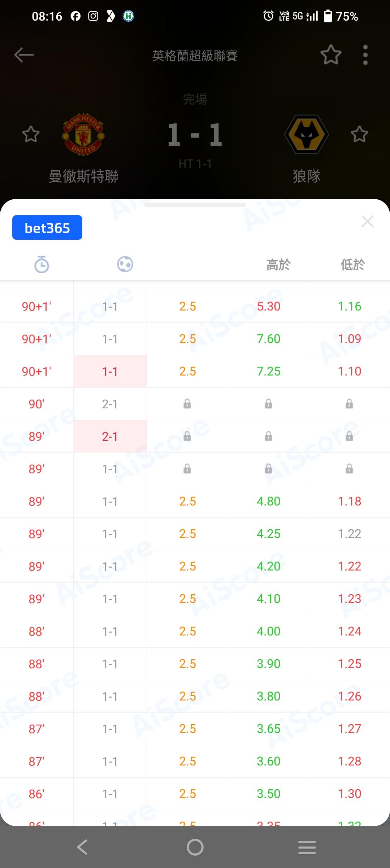Tap the 高於 column header

coord(278,265)
